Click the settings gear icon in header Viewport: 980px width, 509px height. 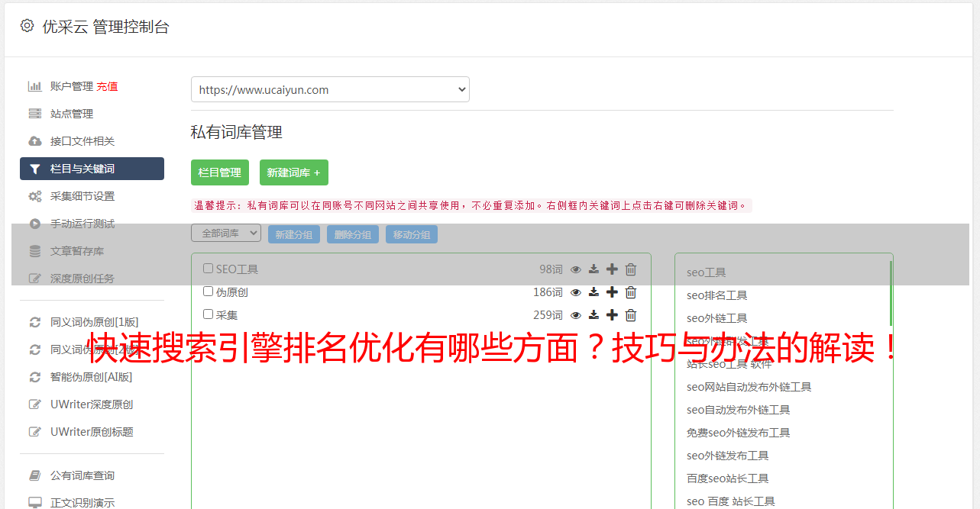click(x=27, y=26)
